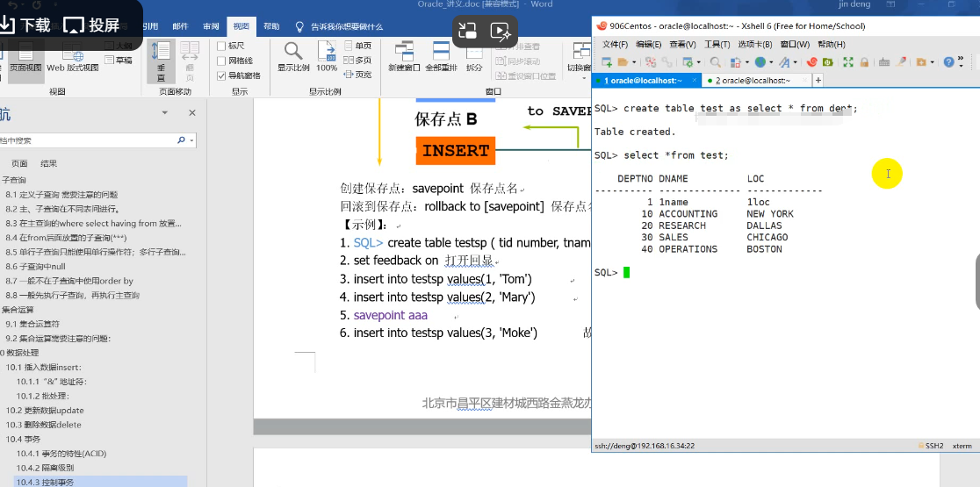Screen dimensions: 980x487
Task: Click the highlight pen icon in Xshell toolbar
Action: pyautogui.click(x=901, y=62)
